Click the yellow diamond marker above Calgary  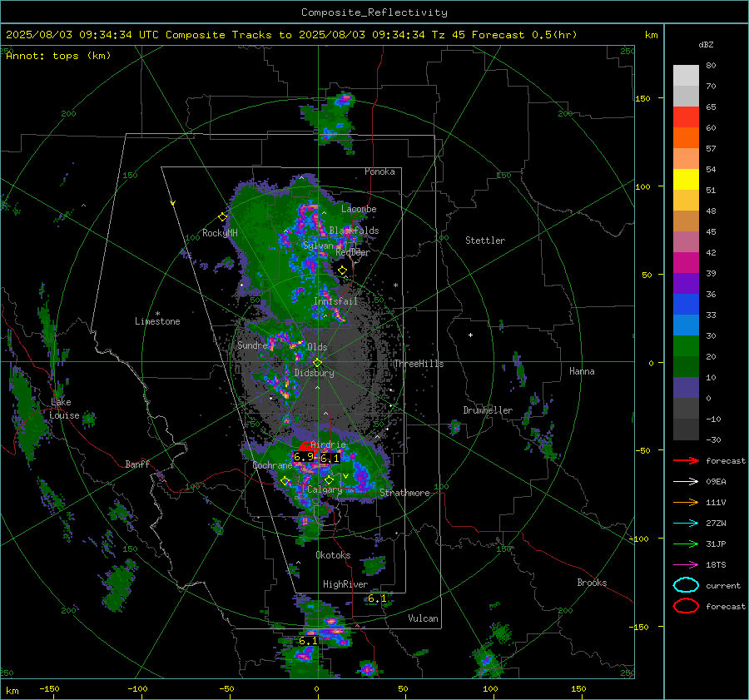coord(329,479)
